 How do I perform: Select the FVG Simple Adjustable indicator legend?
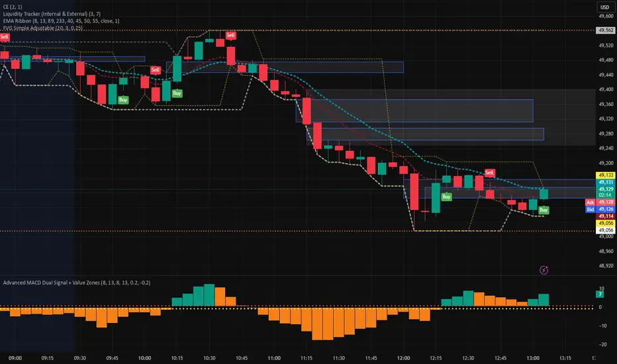click(42, 28)
